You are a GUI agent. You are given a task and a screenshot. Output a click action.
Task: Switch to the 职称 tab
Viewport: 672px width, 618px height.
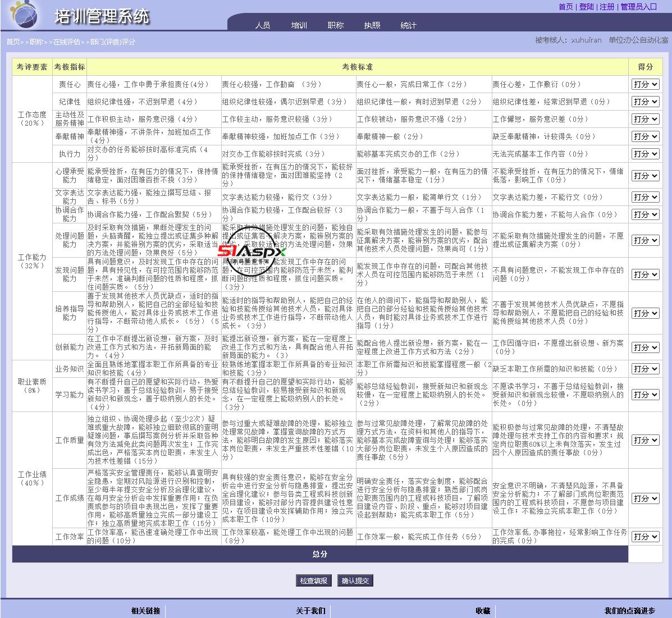335,25
